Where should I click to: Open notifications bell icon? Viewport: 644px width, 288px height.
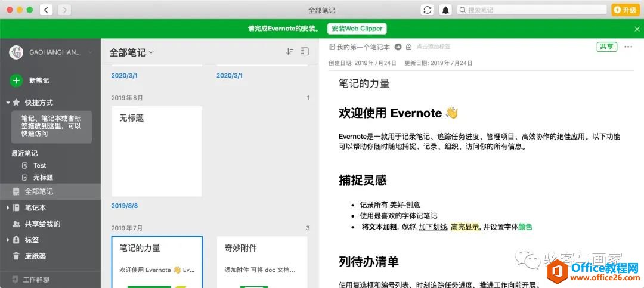point(445,10)
